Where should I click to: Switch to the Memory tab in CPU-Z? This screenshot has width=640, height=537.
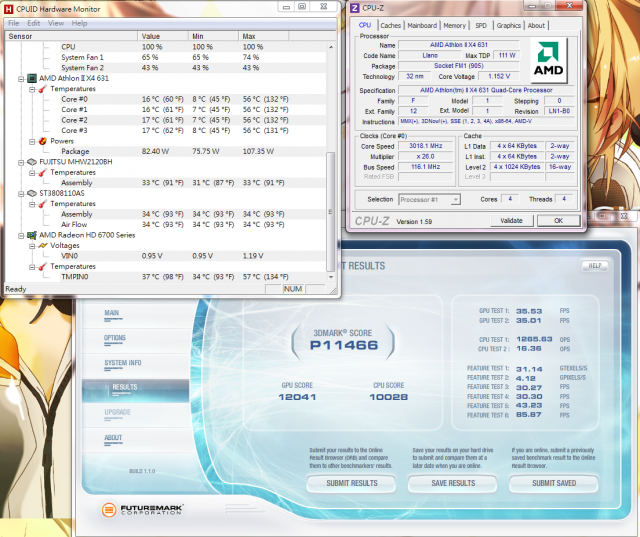(x=454, y=25)
